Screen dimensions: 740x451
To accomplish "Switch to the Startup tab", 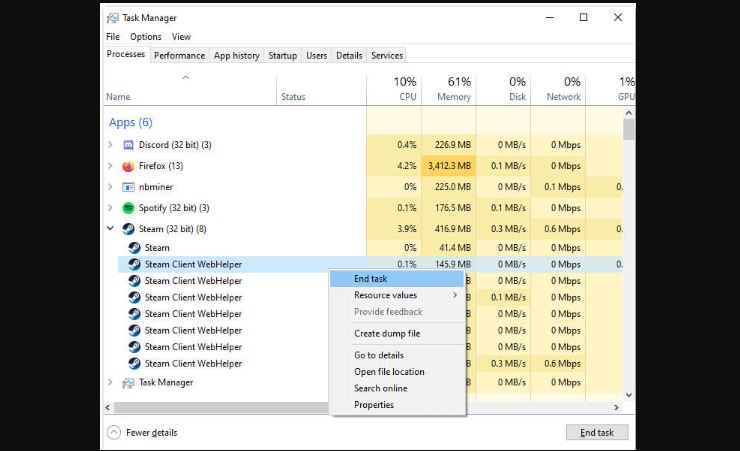I will pyautogui.click(x=283, y=56).
